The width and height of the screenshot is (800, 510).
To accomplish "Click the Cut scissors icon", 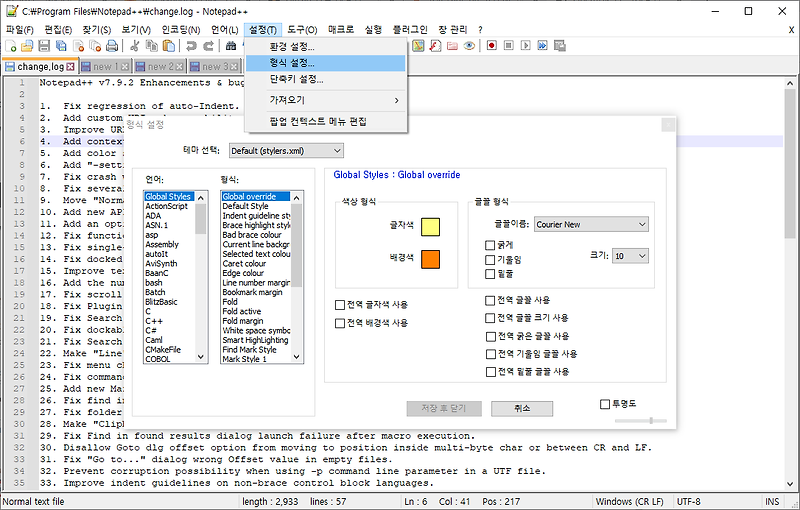I will tap(135, 46).
